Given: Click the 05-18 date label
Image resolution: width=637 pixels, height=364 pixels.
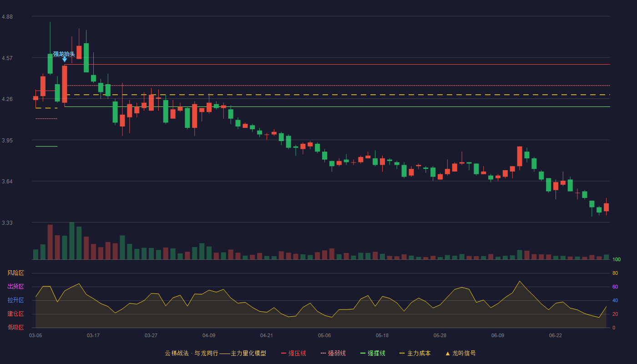Looking at the screenshot, I should pos(382,335).
